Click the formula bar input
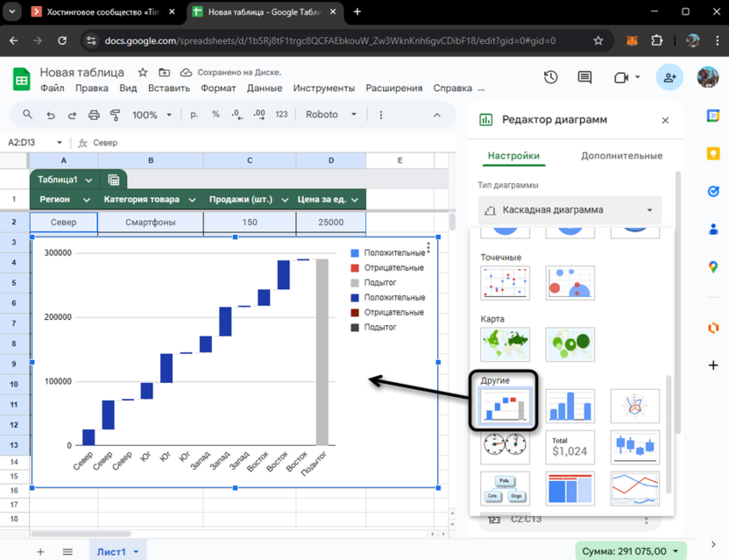Viewport: 729px width, 560px height. (272, 142)
